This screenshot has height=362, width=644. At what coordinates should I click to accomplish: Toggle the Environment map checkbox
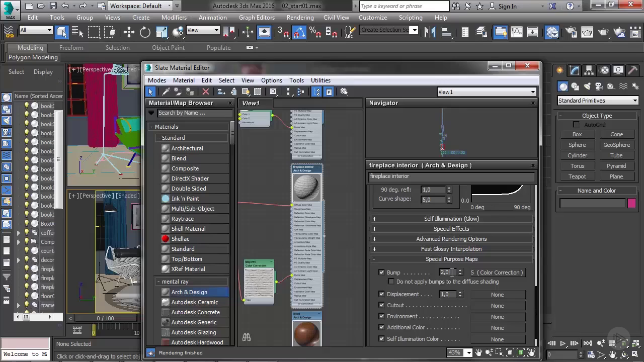[381, 316]
